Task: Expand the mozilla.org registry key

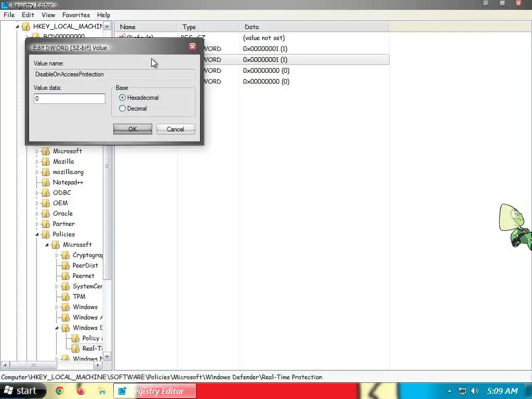Action: pos(37,172)
